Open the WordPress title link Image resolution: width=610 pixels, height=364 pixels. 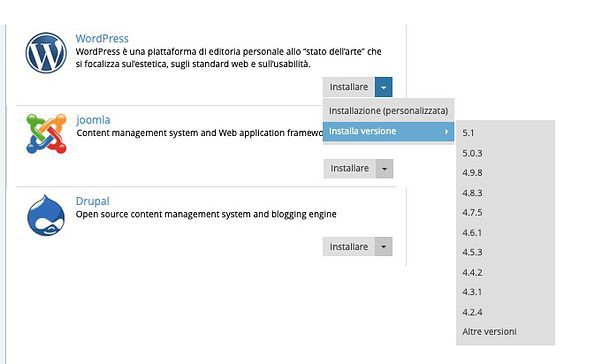click(x=102, y=38)
